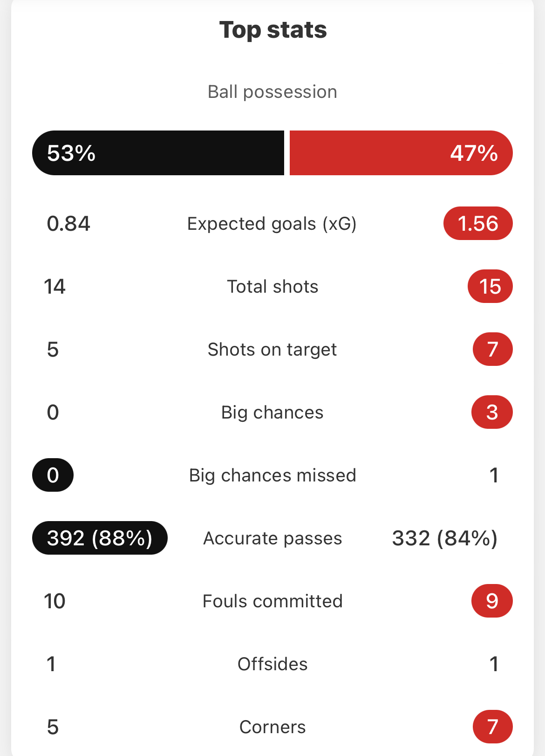Tap the red 7 shots on target badge

point(493,349)
